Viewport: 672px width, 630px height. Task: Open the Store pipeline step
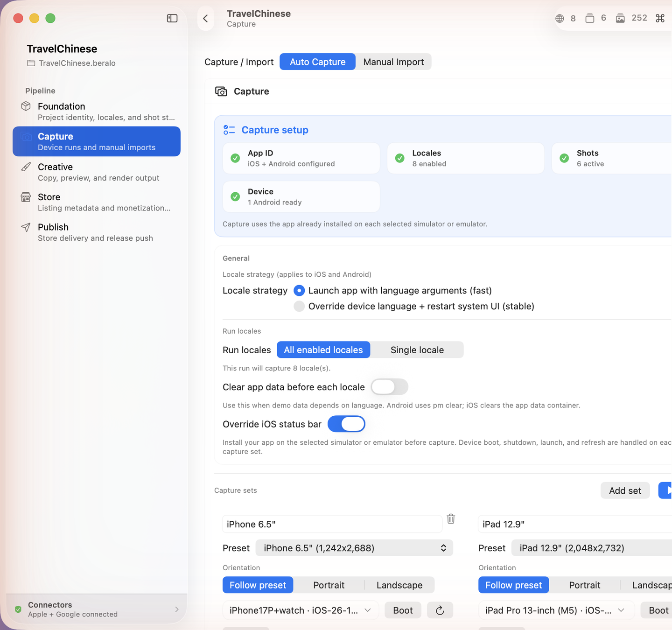tap(97, 202)
